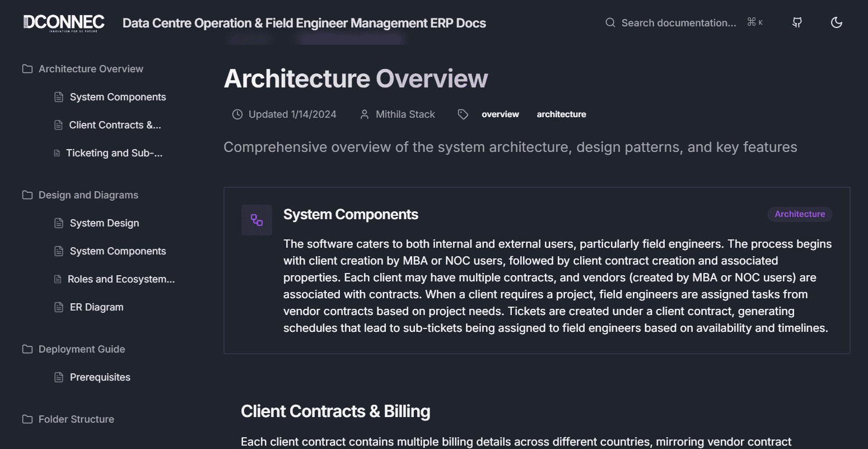Toggle dark mode moon icon
868x449 pixels.
click(836, 22)
